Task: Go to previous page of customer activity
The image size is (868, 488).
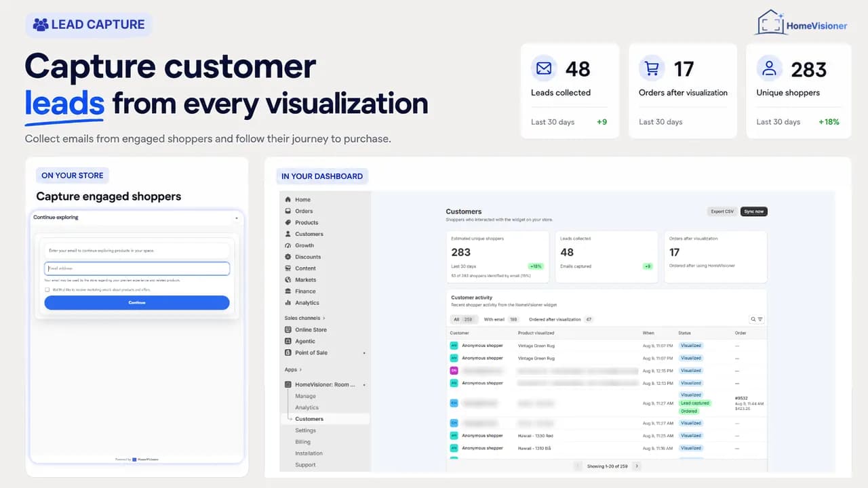Action: (x=578, y=466)
